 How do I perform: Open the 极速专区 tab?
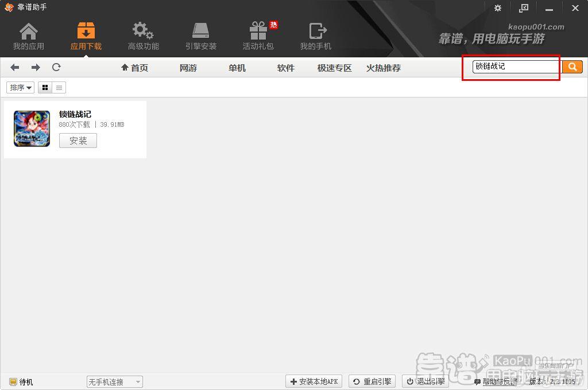coord(335,68)
